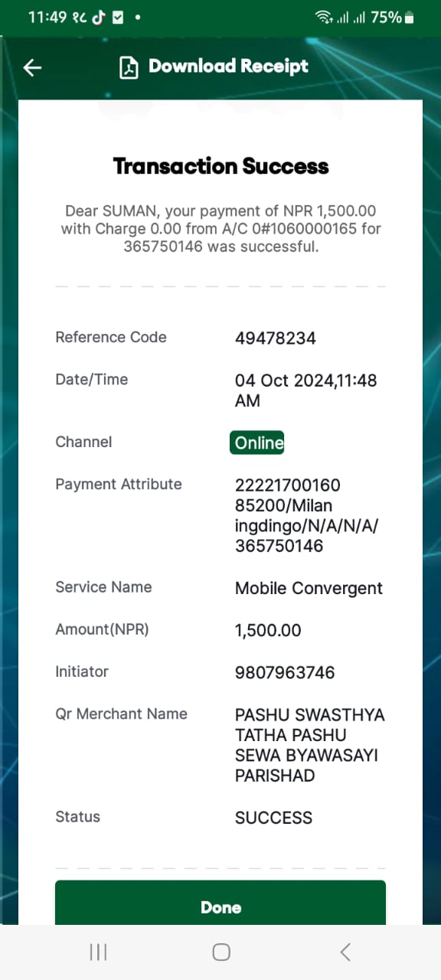
Task: Tap the Transaction Success heading
Action: [221, 166]
